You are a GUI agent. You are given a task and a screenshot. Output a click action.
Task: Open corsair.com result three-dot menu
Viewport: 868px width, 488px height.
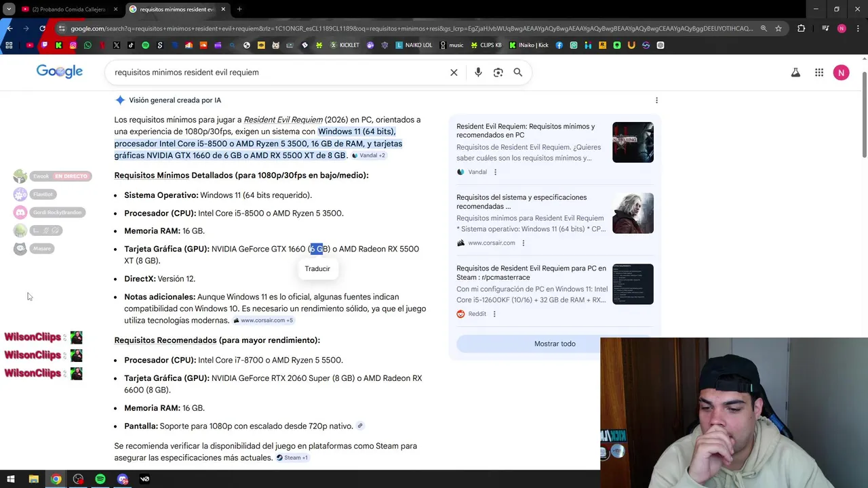pyautogui.click(x=523, y=243)
